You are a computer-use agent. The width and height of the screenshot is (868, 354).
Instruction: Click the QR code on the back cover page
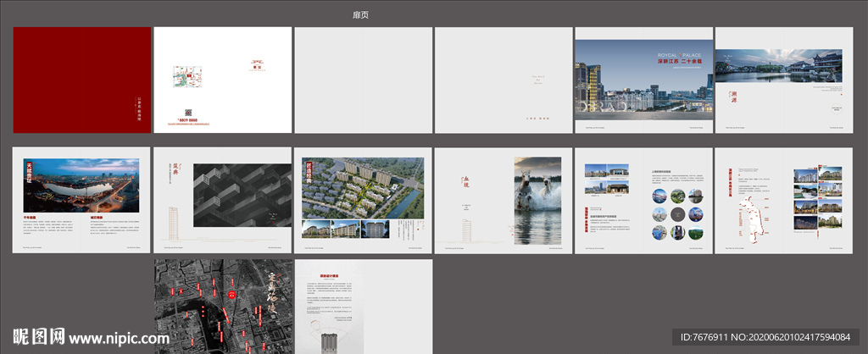[188, 113]
